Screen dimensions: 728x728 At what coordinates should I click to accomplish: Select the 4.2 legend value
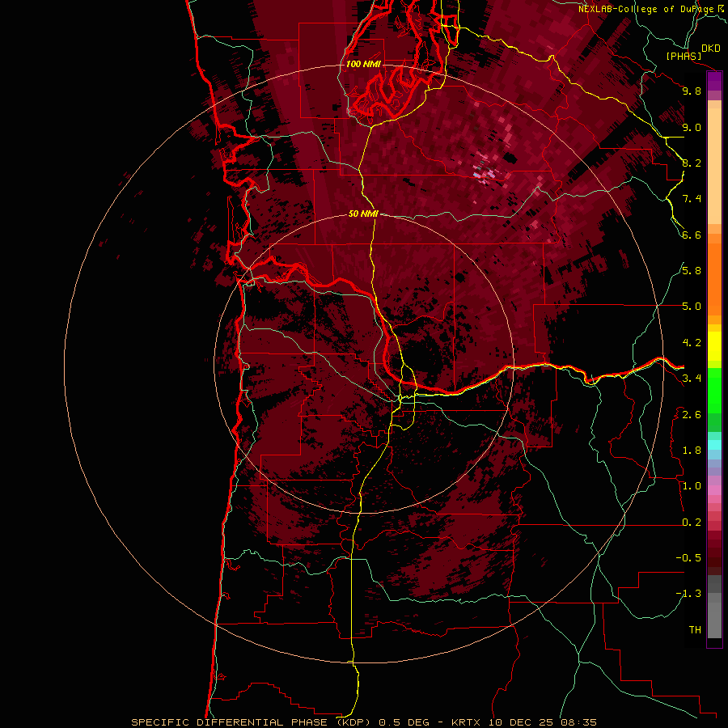[692, 343]
